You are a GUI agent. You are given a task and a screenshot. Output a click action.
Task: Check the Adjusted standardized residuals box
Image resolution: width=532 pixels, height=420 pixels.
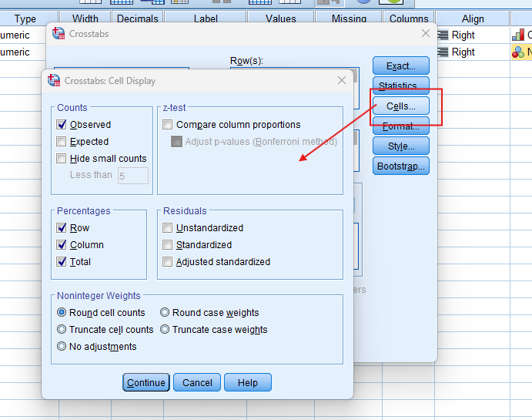pyautogui.click(x=167, y=262)
